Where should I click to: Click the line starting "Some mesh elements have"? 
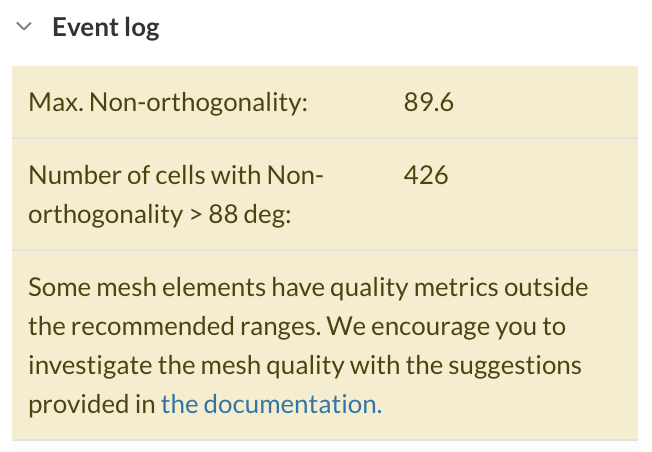[x=308, y=288]
